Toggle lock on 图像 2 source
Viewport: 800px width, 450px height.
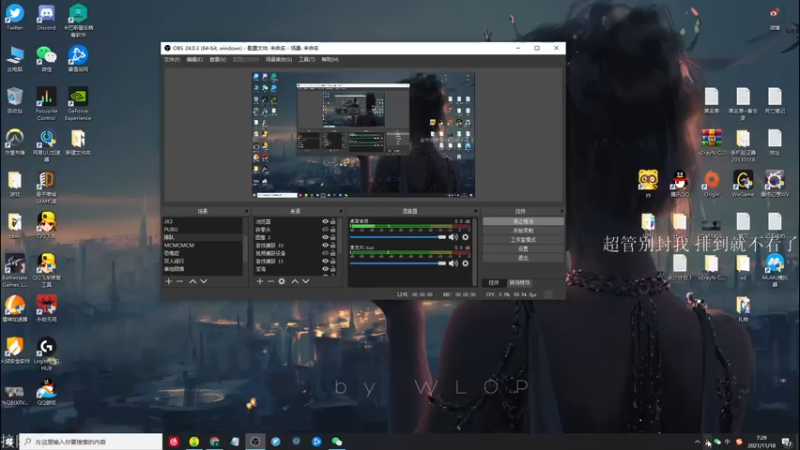(x=333, y=237)
